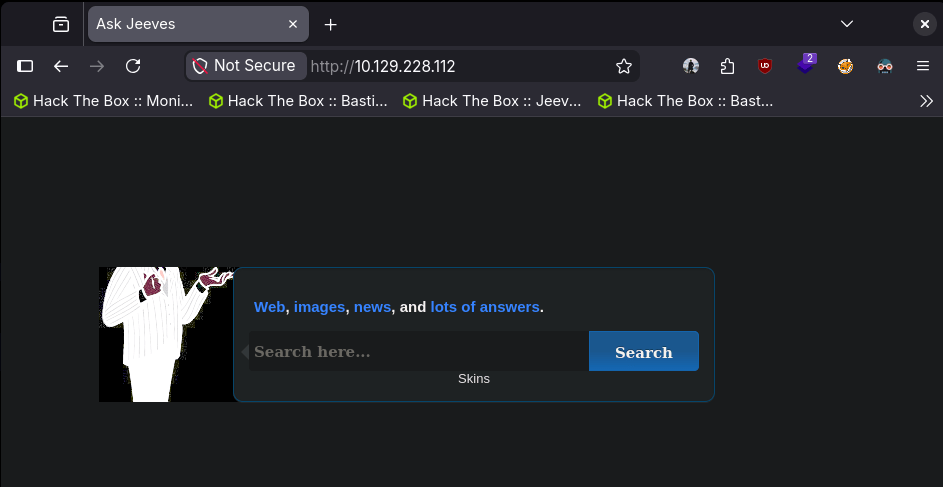Image resolution: width=943 pixels, height=487 pixels.
Task: Click the Not Secure site info badge
Action: 246,66
